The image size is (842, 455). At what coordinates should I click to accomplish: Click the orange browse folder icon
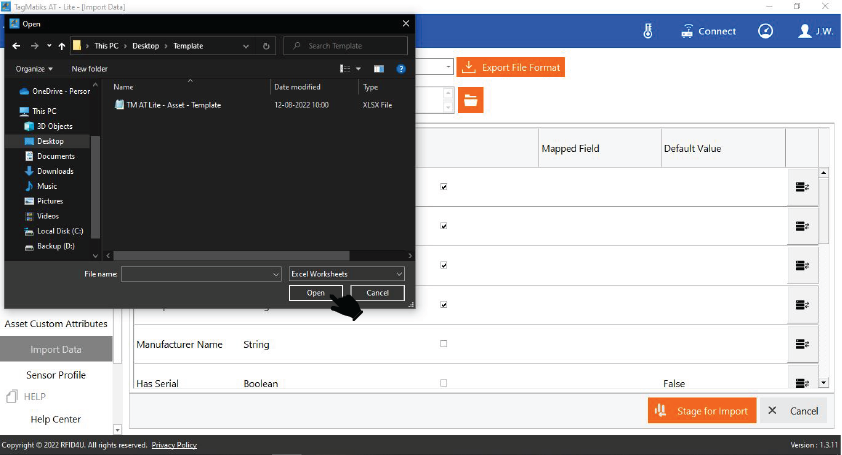pyautogui.click(x=470, y=100)
